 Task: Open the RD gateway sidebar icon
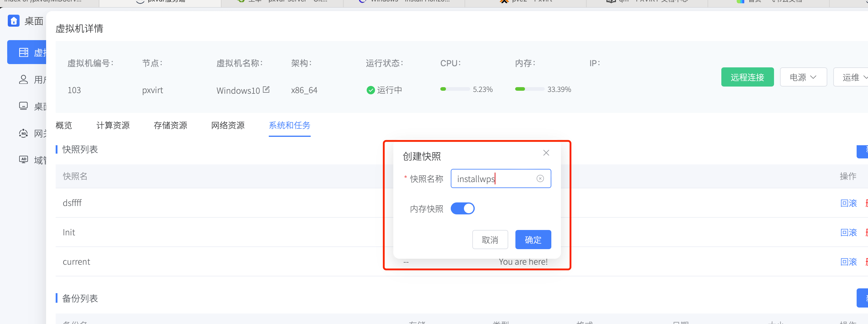(x=23, y=133)
